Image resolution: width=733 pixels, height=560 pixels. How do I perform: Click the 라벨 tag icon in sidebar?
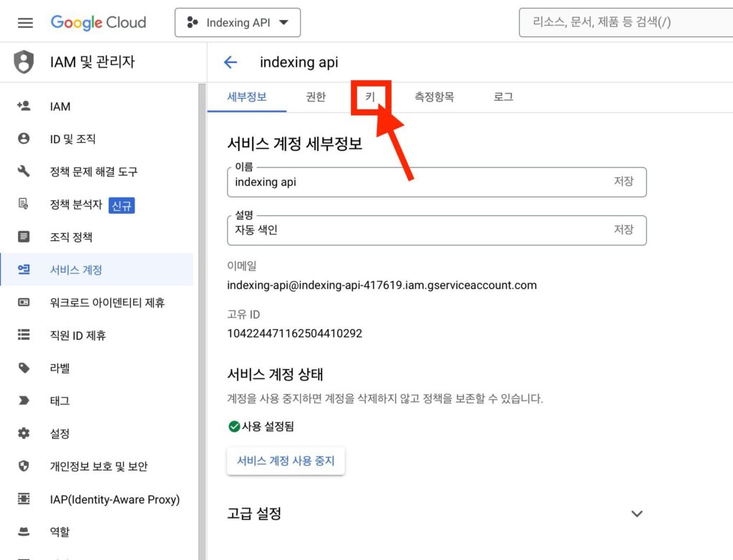point(24,368)
